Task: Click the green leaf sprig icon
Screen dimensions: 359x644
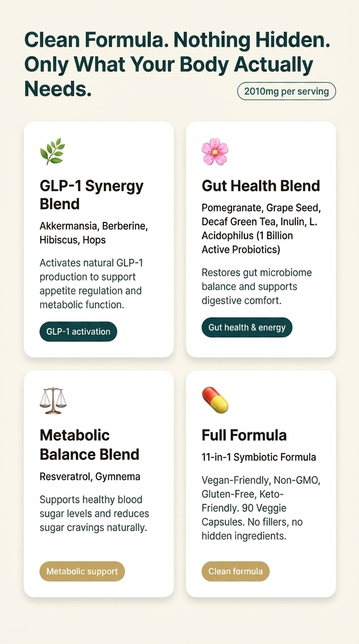Action: (x=52, y=152)
